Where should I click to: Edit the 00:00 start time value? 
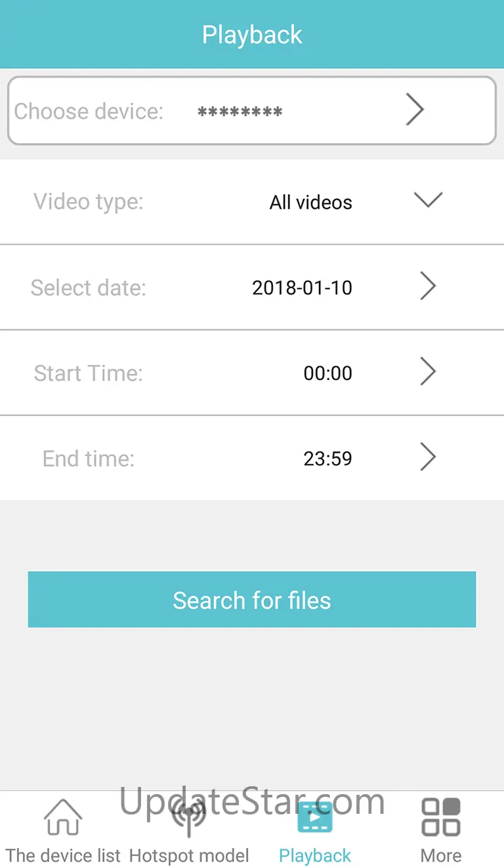[327, 373]
